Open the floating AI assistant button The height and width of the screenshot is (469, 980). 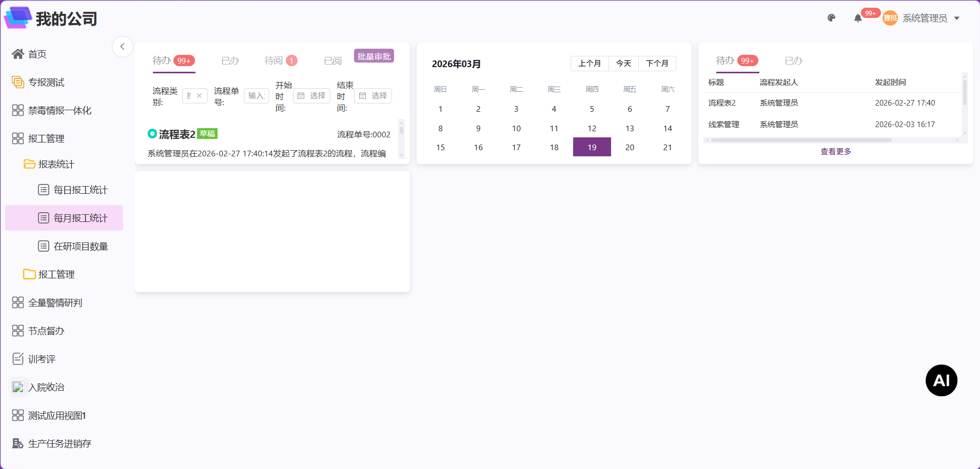(941, 380)
